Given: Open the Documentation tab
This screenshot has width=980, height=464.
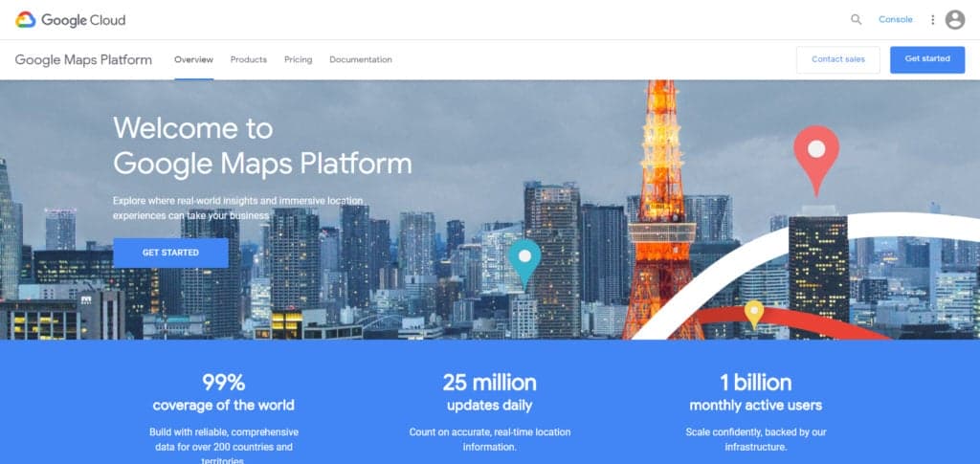Looking at the screenshot, I should pyautogui.click(x=361, y=59).
